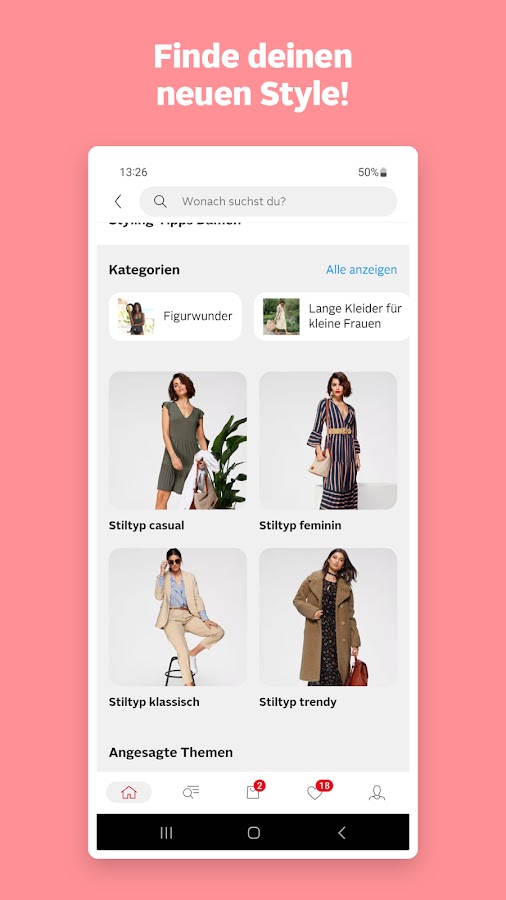Open the Stiltyp casual image
This screenshot has width=506, height=900.
178,440
